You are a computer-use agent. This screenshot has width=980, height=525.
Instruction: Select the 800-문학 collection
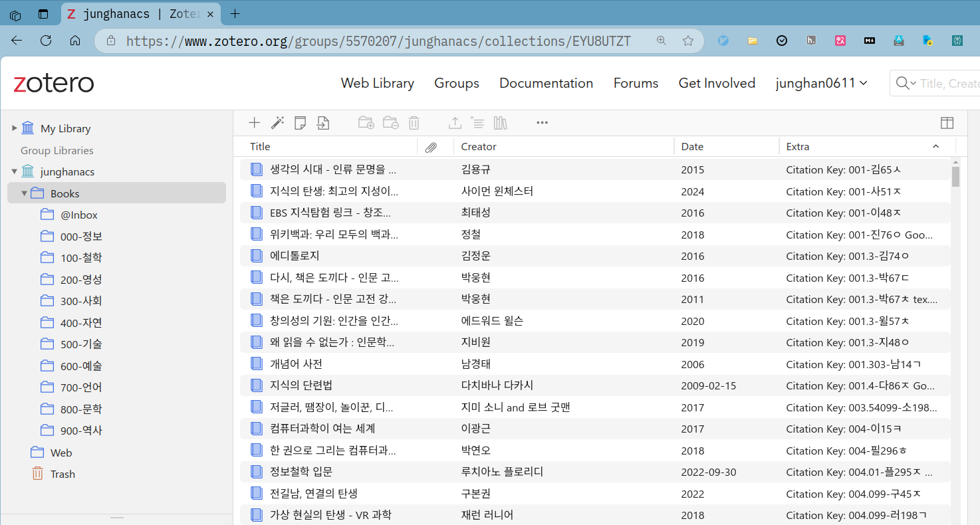coord(81,409)
